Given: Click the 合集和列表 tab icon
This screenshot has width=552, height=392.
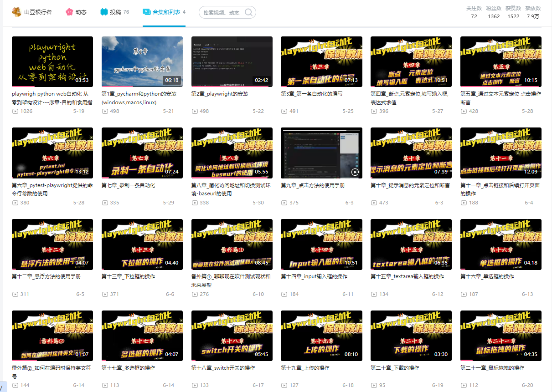Looking at the screenshot, I should (x=146, y=12).
